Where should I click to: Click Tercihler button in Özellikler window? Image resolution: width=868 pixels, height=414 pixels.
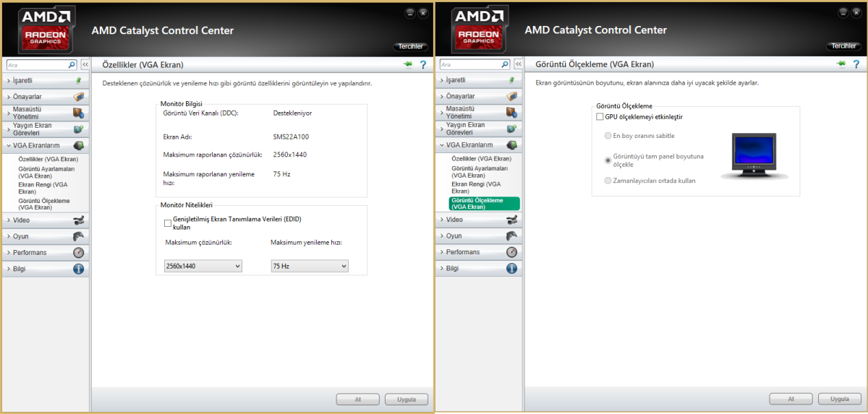click(x=410, y=46)
